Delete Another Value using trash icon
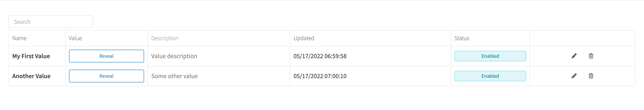The width and height of the screenshot is (644, 110). pos(591,76)
